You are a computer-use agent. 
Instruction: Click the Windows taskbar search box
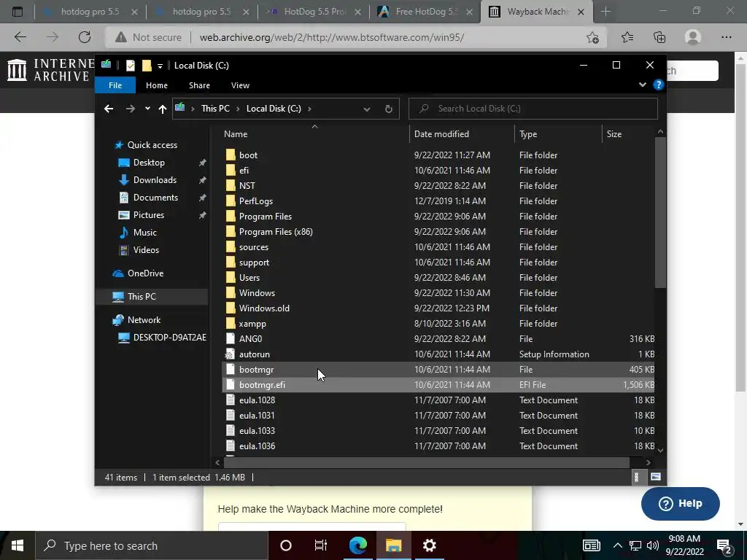[x=152, y=545]
